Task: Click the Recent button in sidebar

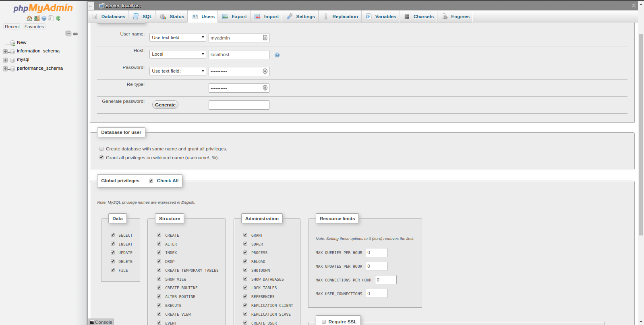Action: 12,27
